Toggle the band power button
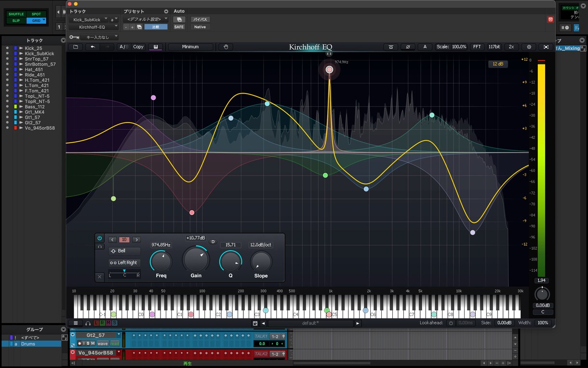The height and width of the screenshot is (368, 588). 100,238
